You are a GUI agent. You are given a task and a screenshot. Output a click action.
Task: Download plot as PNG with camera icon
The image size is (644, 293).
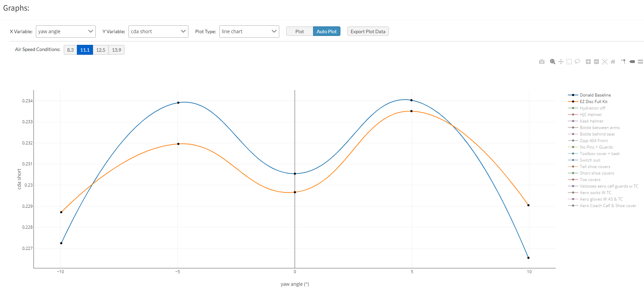[542, 62]
